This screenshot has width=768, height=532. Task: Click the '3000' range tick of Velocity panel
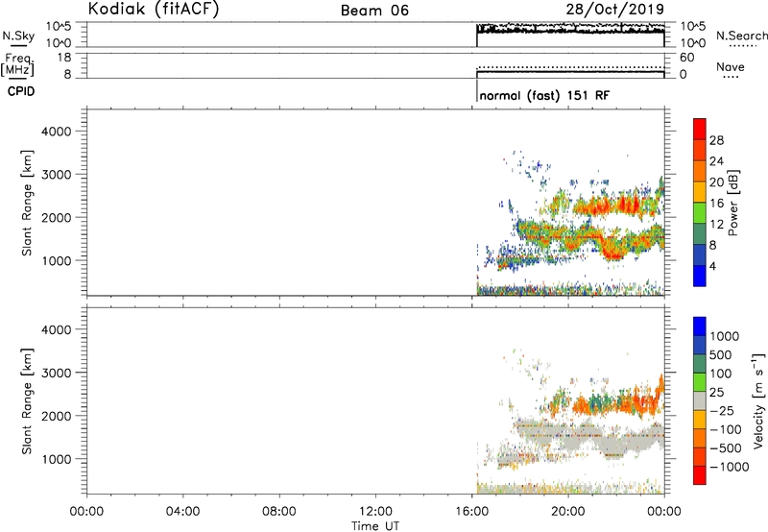click(57, 373)
